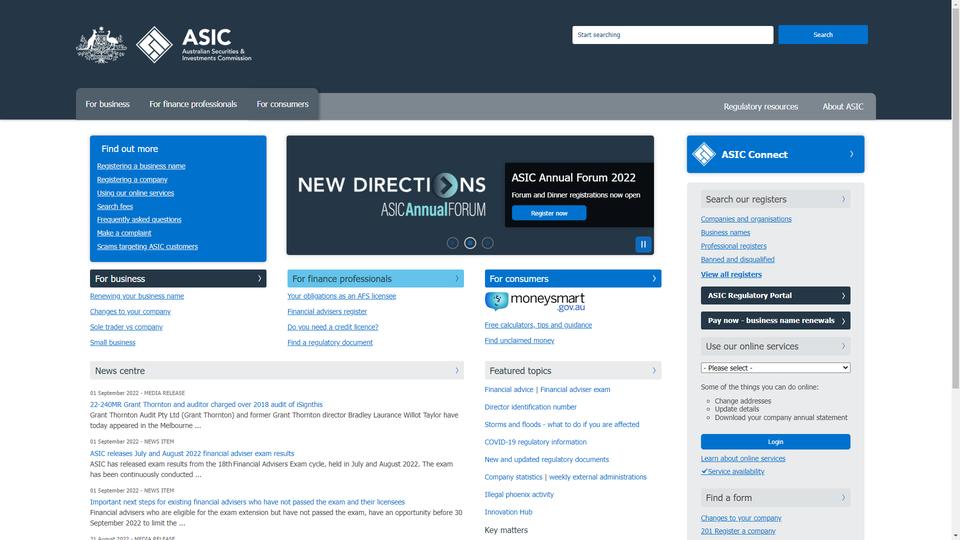
Task: Expand the Find a form heading
Action: [x=775, y=498]
